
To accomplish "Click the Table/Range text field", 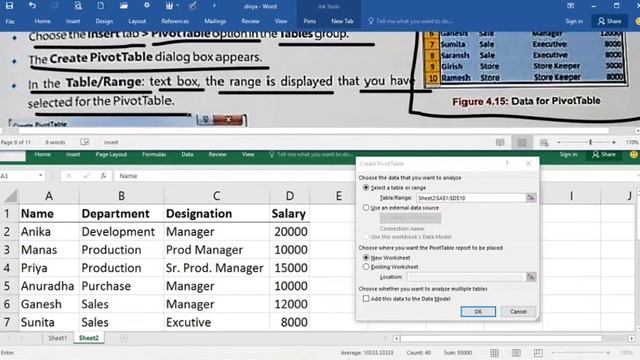I will (x=471, y=198).
